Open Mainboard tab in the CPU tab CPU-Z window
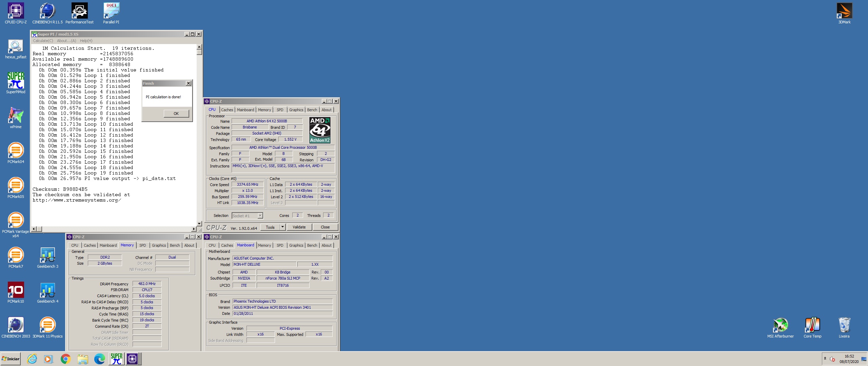 245,110
